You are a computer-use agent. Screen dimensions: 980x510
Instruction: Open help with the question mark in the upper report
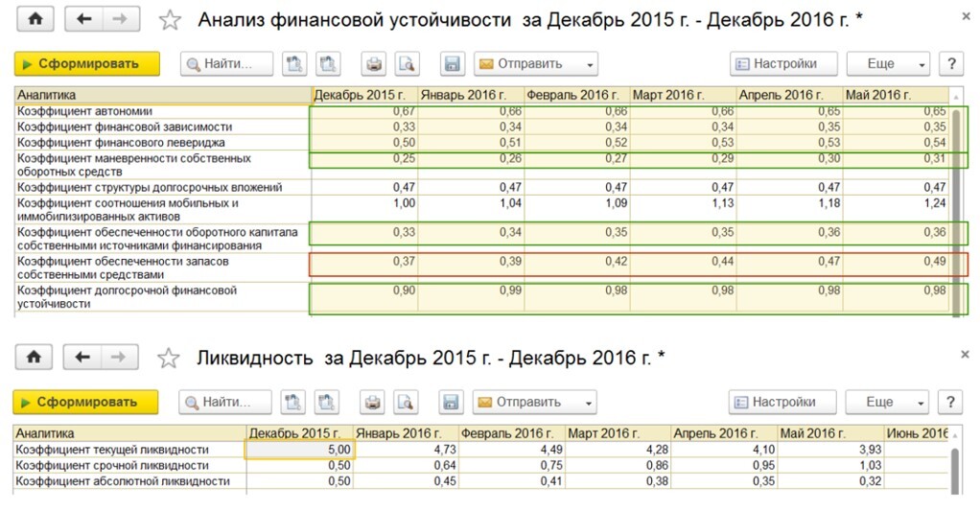(x=950, y=63)
